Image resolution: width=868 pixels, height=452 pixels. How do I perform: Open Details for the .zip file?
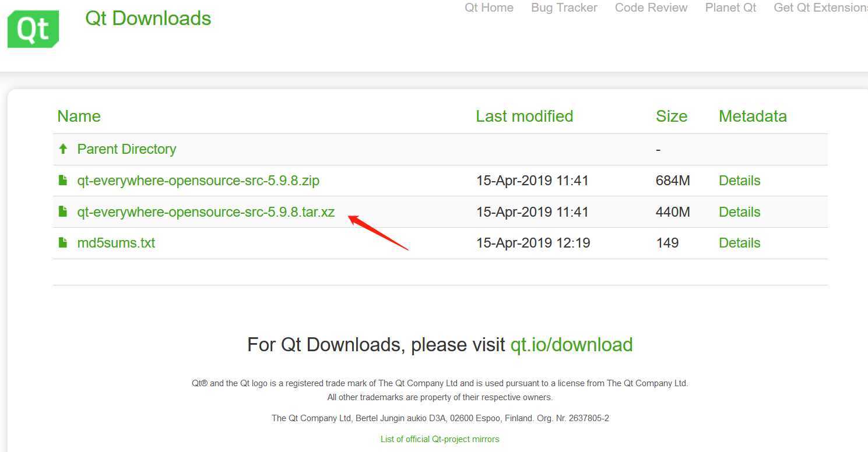click(x=739, y=181)
